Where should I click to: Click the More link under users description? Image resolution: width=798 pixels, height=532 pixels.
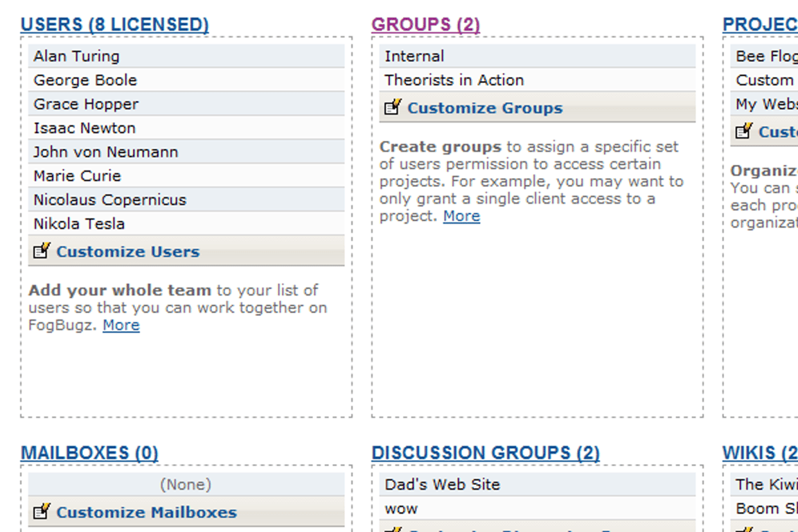click(121, 325)
